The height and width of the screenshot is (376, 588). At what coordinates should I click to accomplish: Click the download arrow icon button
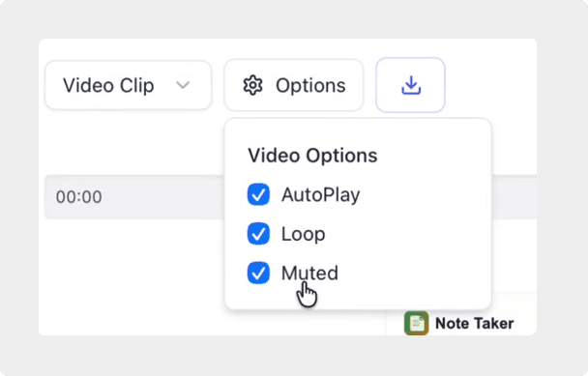point(411,85)
